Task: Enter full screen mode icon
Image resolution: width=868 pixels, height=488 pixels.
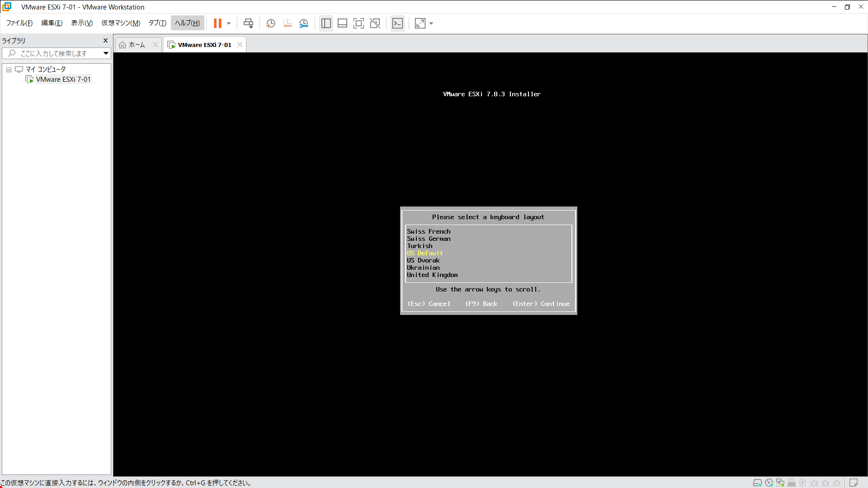Action: (x=359, y=23)
